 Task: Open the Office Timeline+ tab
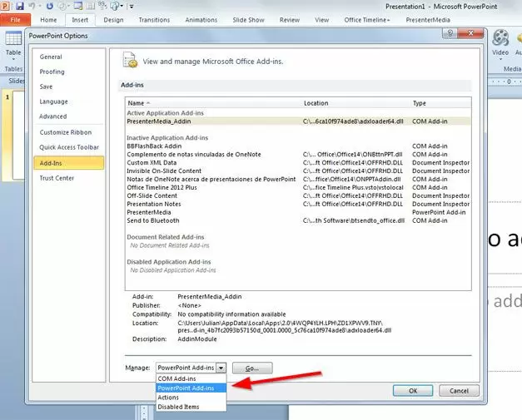(x=367, y=20)
